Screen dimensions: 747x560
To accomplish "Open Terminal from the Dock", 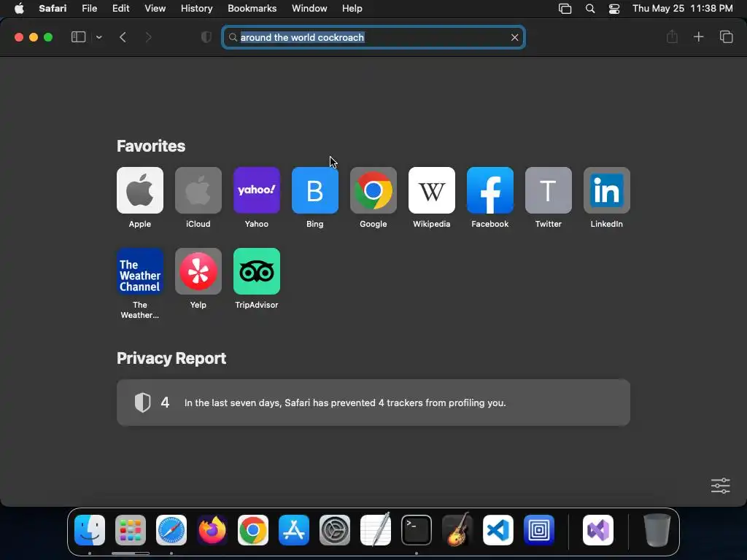I will click(x=417, y=530).
